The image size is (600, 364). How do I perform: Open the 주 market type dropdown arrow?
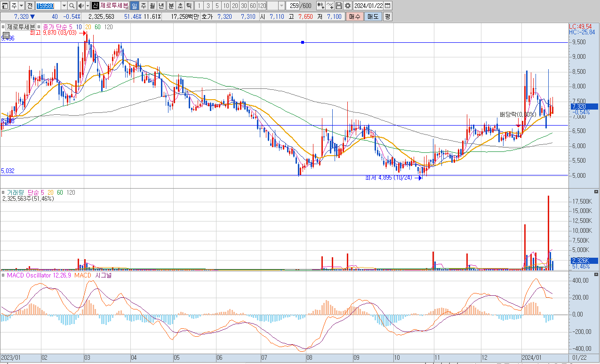point(22,6)
